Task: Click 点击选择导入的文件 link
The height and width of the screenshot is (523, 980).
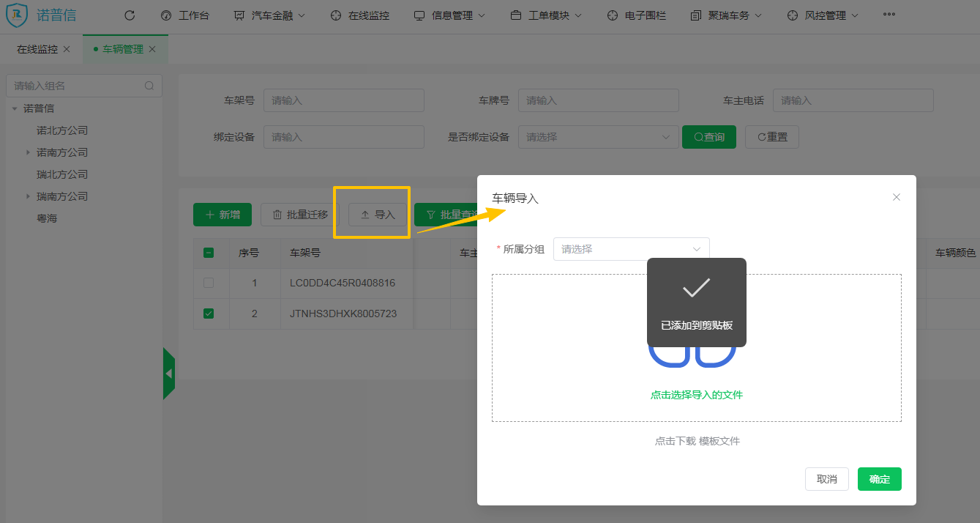Action: 696,395
